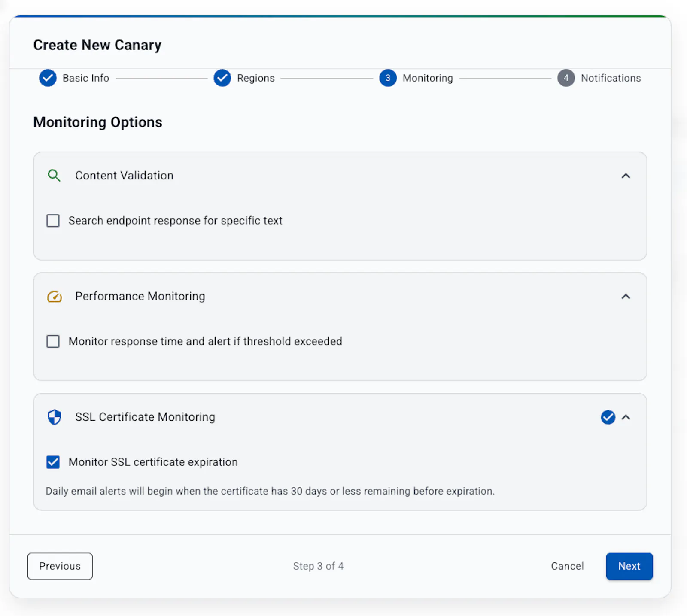687x616 pixels.
Task: Click the 'Create New Canary' title
Action: [97, 45]
